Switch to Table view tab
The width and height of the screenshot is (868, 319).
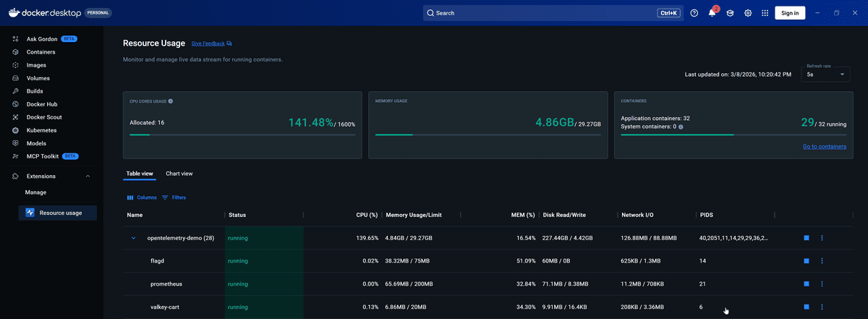pos(140,174)
